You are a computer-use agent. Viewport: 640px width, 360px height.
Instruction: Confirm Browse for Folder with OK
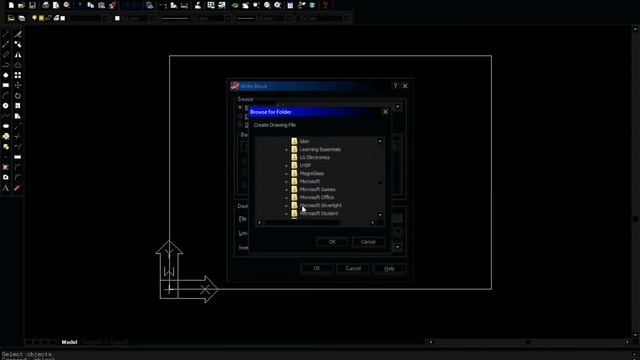332,242
